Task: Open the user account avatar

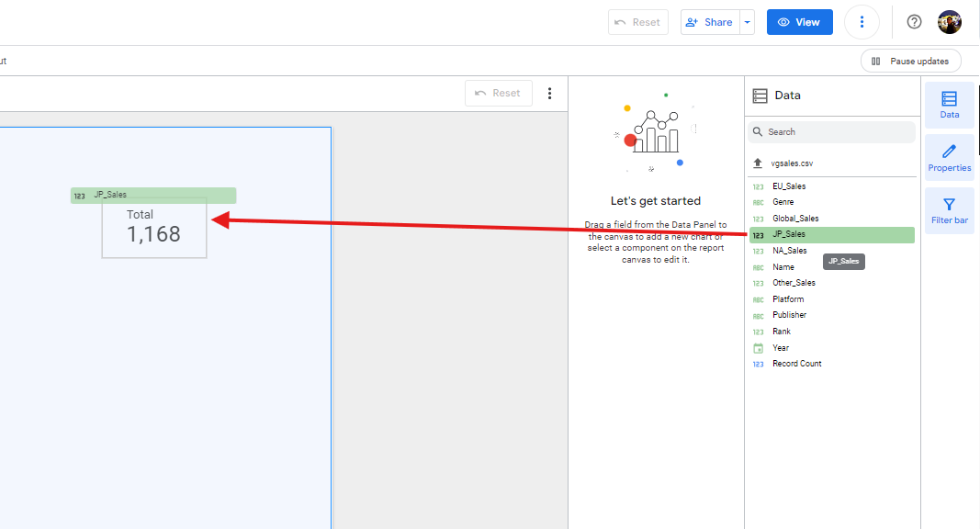Action: [949, 22]
